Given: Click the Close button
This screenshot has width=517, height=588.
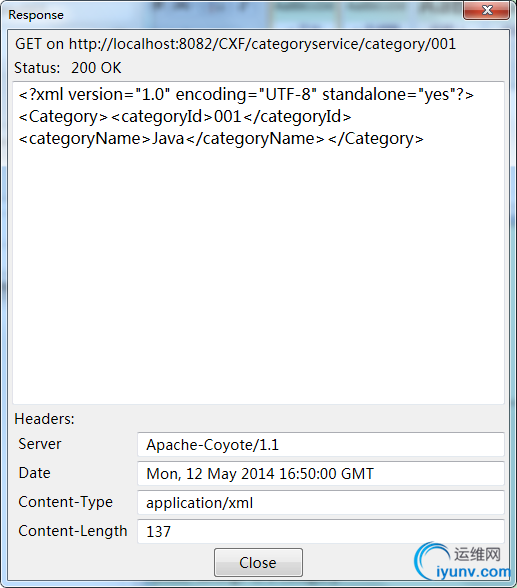Looking at the screenshot, I should (258, 562).
